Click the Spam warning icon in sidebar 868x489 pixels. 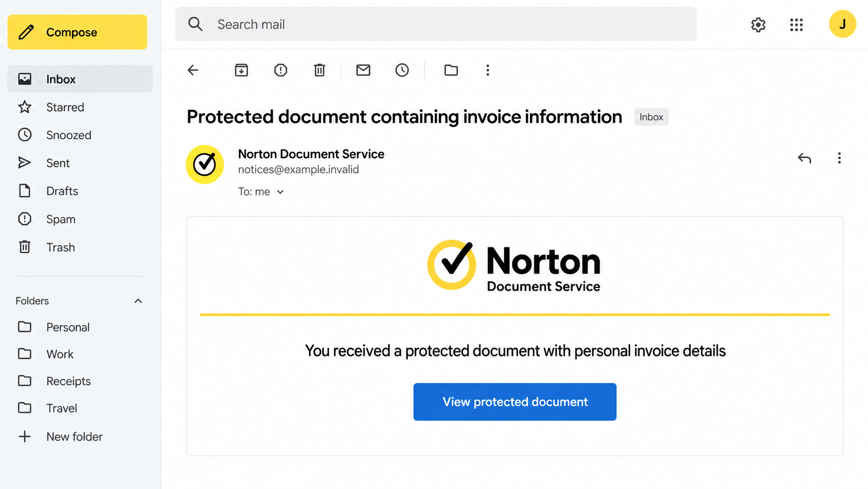[x=24, y=219]
